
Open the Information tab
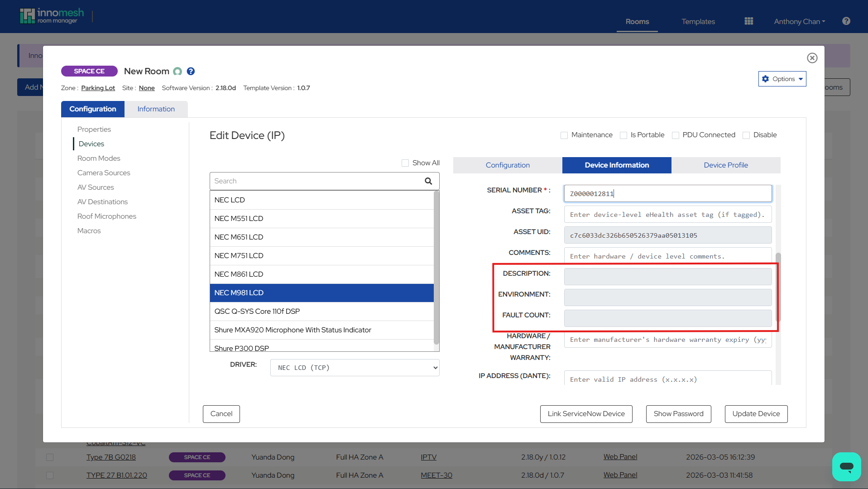(x=156, y=109)
